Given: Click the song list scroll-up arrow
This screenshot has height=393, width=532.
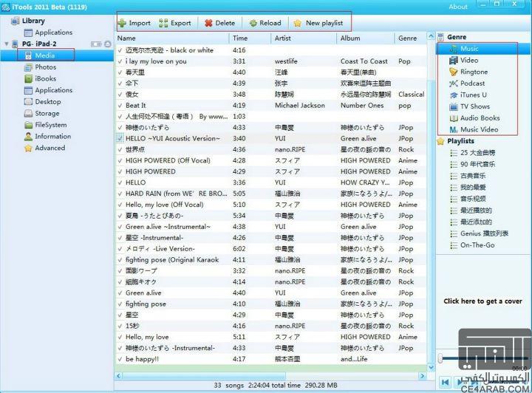Looking at the screenshot, I should 431,36.
